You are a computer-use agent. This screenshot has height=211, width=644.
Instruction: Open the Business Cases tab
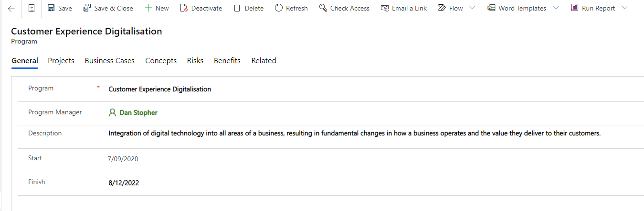point(110,61)
